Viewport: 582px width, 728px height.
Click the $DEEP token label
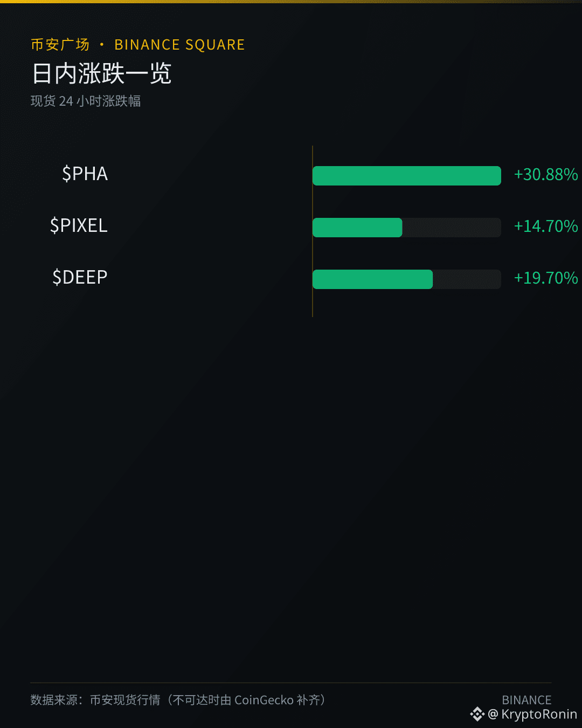pyautogui.click(x=80, y=277)
